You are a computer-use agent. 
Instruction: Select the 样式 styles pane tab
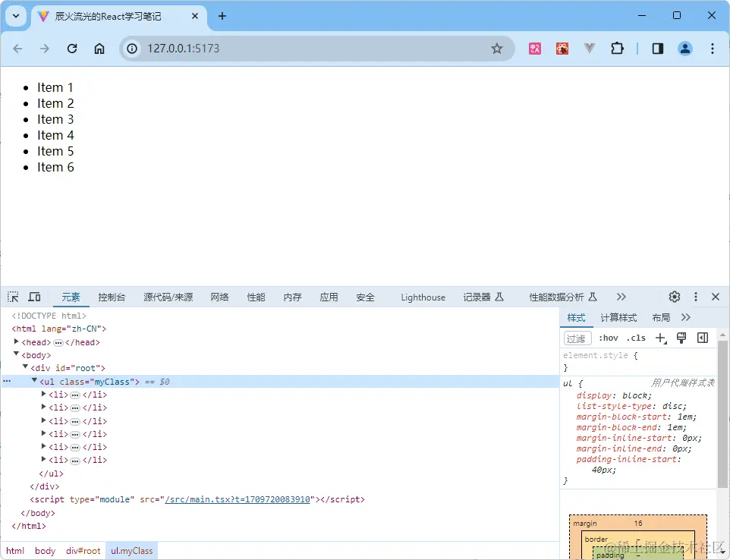pyautogui.click(x=576, y=317)
